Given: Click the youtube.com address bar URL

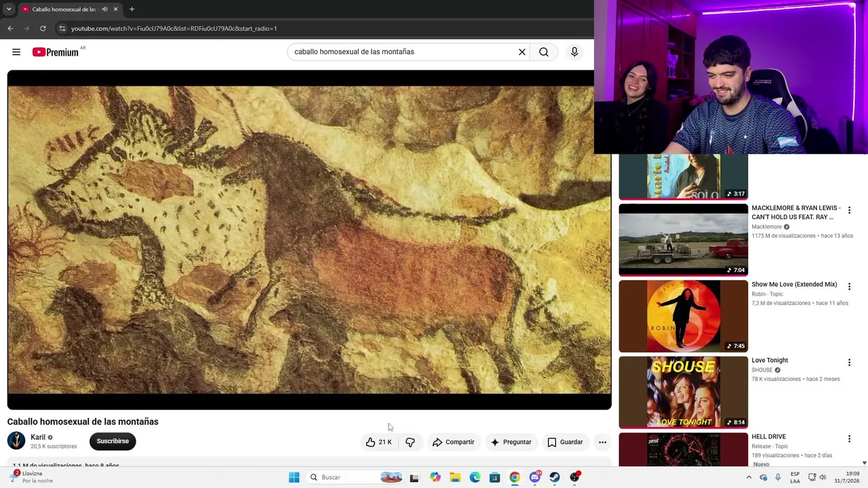Looking at the screenshot, I should coord(174,28).
